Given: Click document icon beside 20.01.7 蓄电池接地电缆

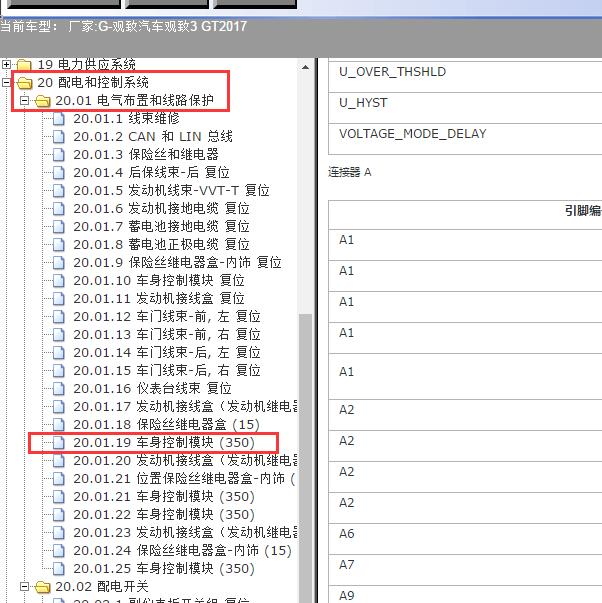Looking at the screenshot, I should click(x=58, y=227).
